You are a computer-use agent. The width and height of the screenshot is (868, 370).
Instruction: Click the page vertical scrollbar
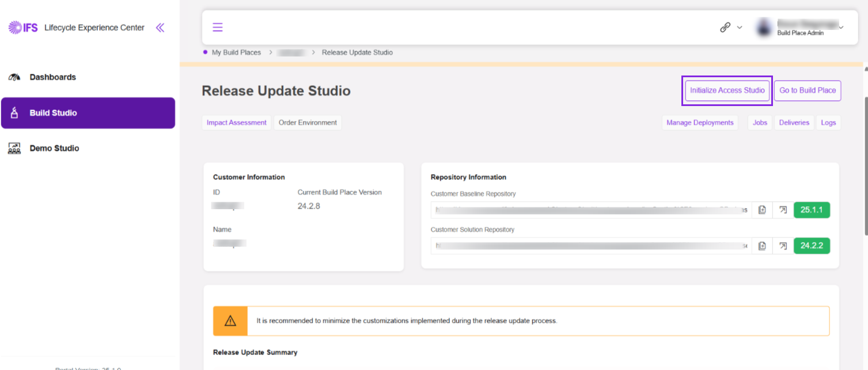[x=865, y=165]
